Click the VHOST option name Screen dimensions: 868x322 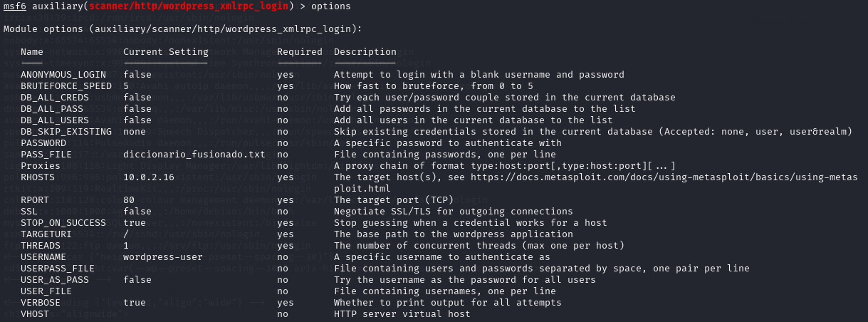35,314
